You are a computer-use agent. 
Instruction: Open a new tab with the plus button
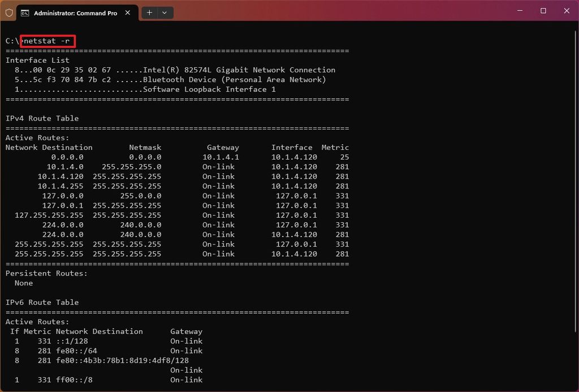point(148,12)
